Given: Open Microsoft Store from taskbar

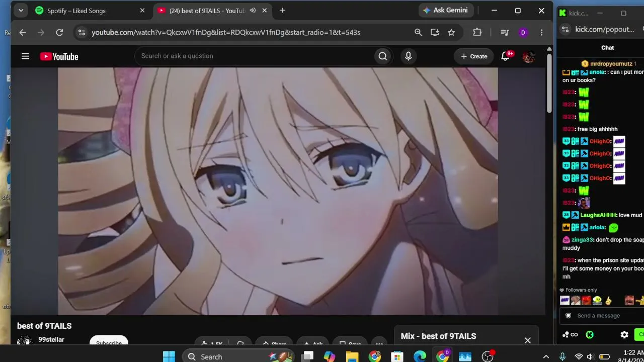Looking at the screenshot, I should pyautogui.click(x=397, y=356).
